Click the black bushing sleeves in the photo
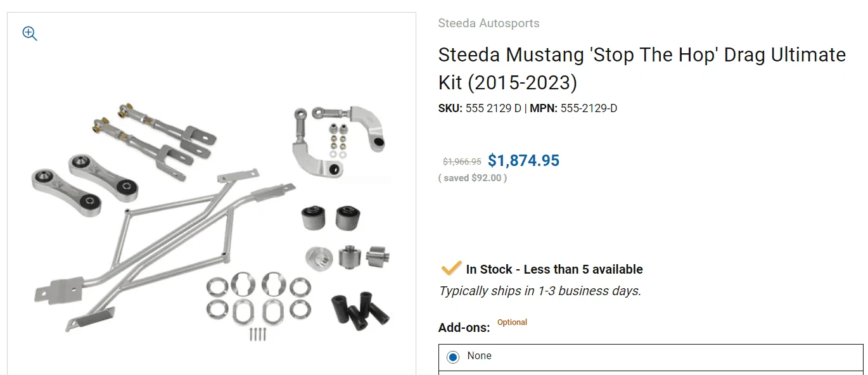The width and height of the screenshot is (868, 375). tap(361, 310)
